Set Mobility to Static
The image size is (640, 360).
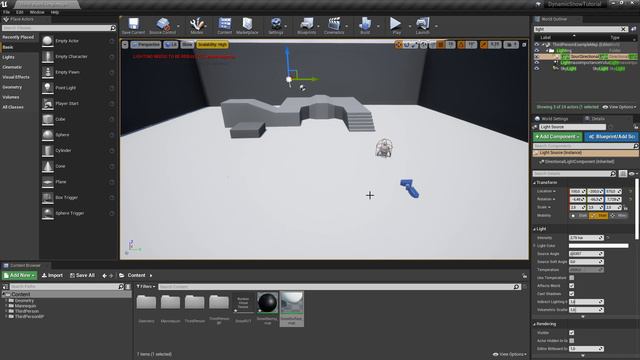(x=579, y=216)
